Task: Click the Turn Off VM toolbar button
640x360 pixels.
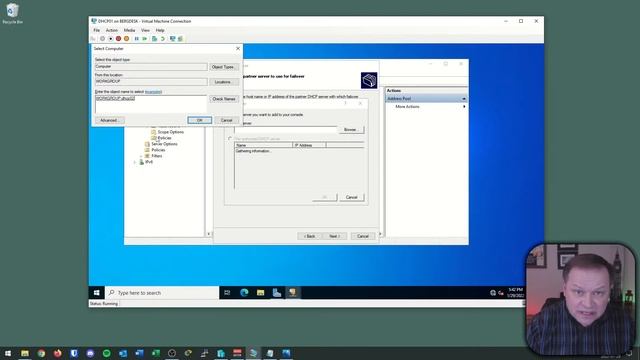Action: tap(111, 39)
